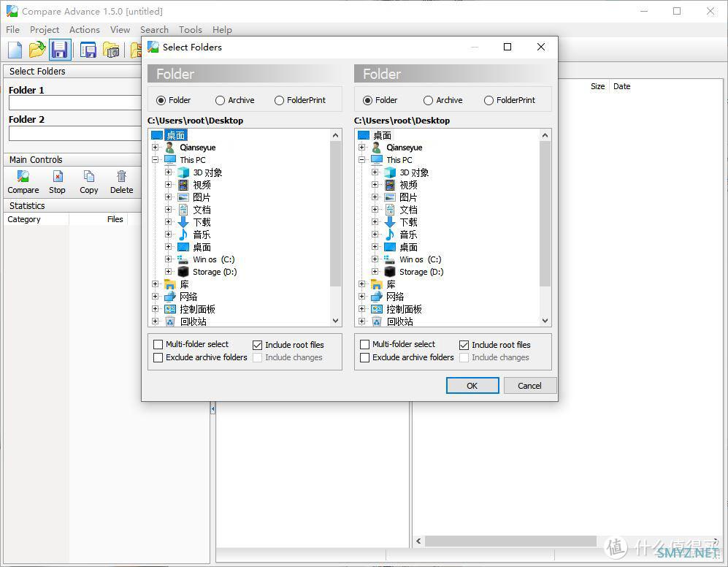This screenshot has height=567, width=728.
Task: Click the panel collapse arrow splitter
Action: [212, 409]
